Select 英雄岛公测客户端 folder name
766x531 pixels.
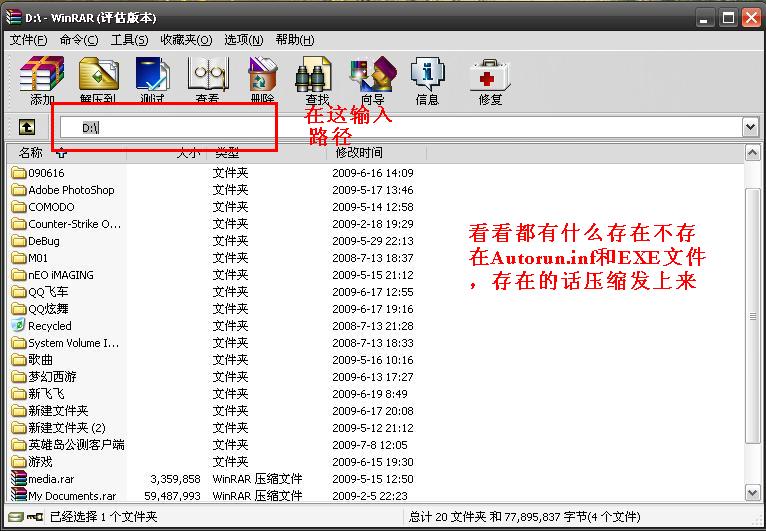pyautogui.click(x=76, y=445)
